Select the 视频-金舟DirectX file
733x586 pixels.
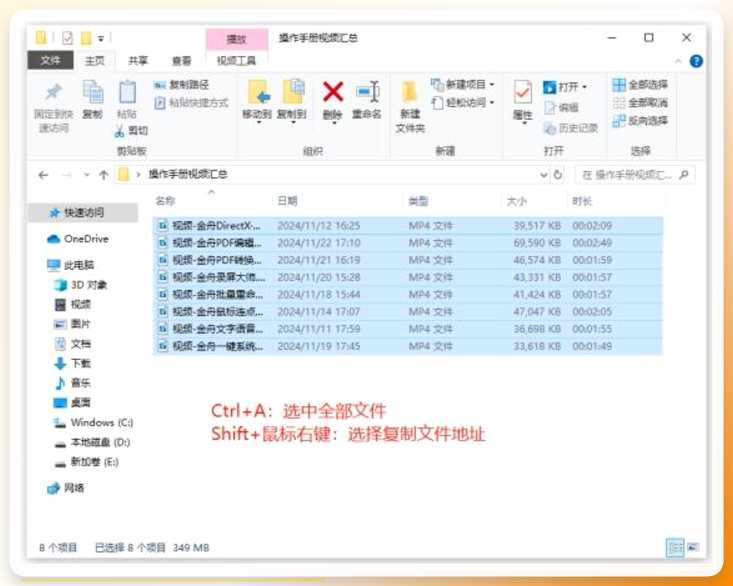[x=408, y=226]
